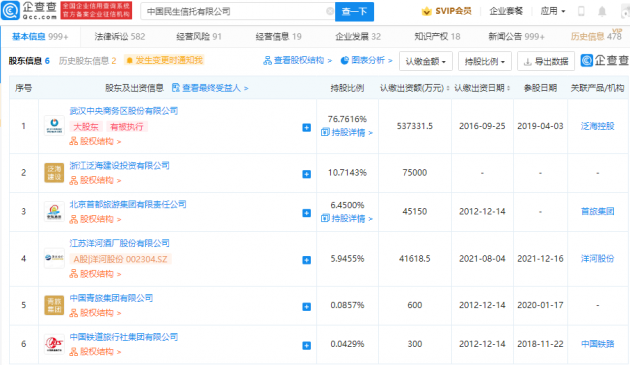Open 江苏洋河酒厂股份有限公司 company page
Screen dimensions: 630x365
tap(119, 243)
